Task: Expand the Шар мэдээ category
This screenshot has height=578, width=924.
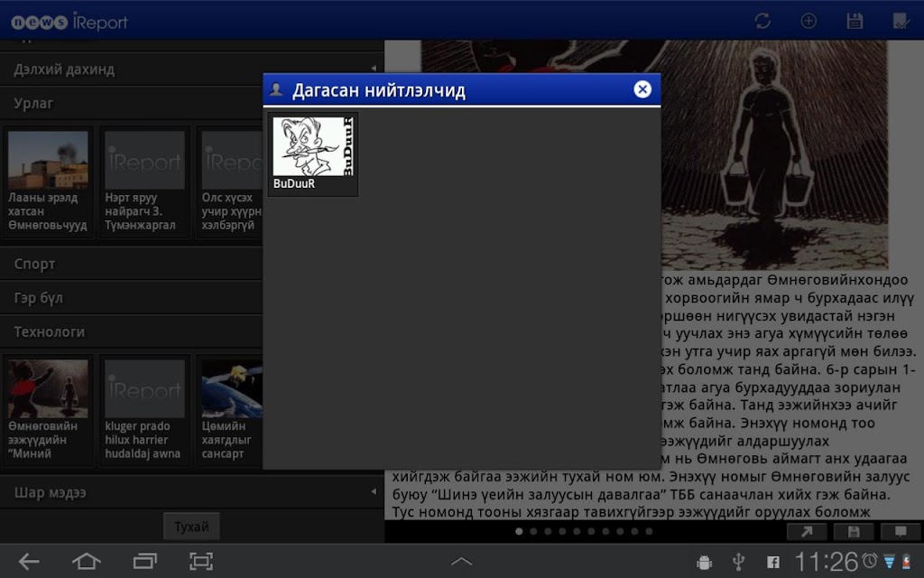Action: point(191,492)
